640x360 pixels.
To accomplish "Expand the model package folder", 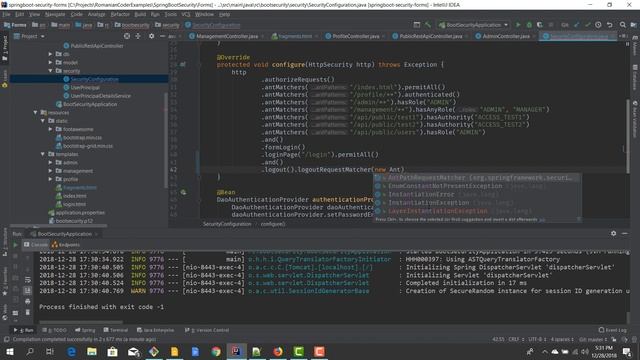I will (x=50, y=62).
